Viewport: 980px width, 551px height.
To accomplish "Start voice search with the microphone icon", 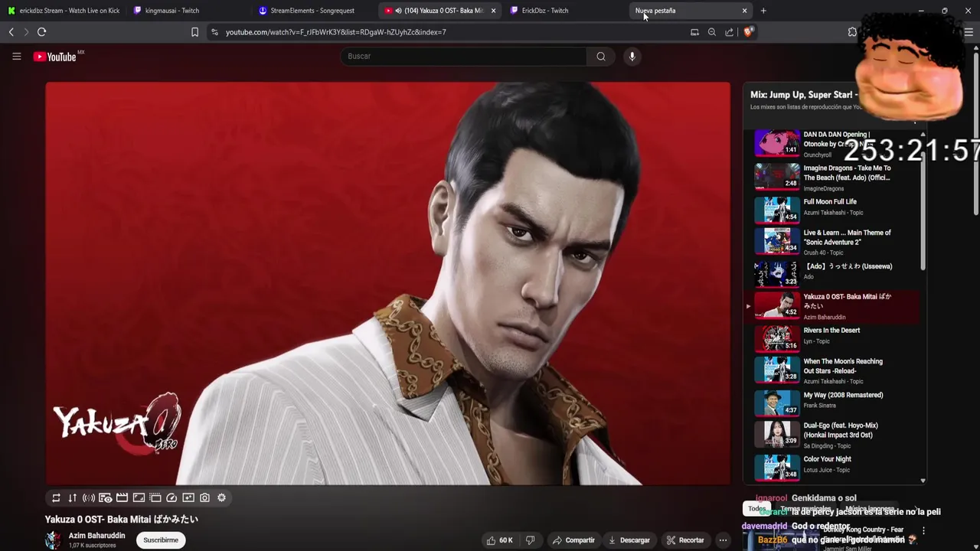I will 632,56.
